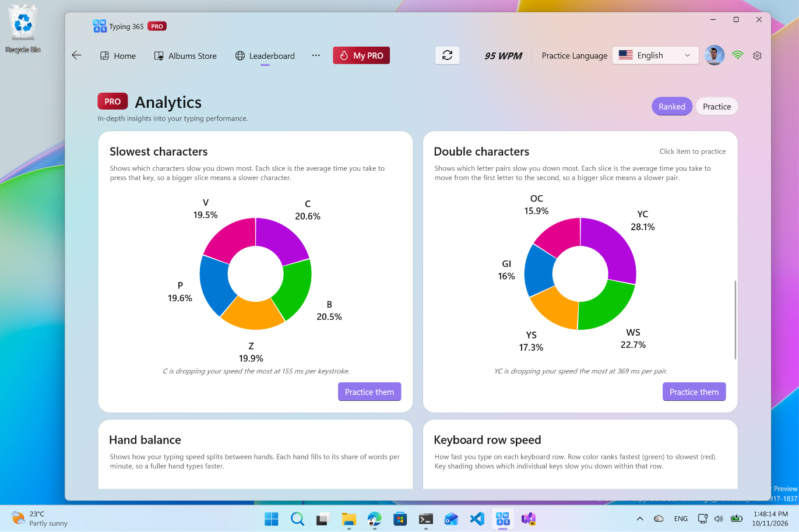Screen dimensions: 799x532
Task: Switch to Practice analytics
Action: (717, 107)
